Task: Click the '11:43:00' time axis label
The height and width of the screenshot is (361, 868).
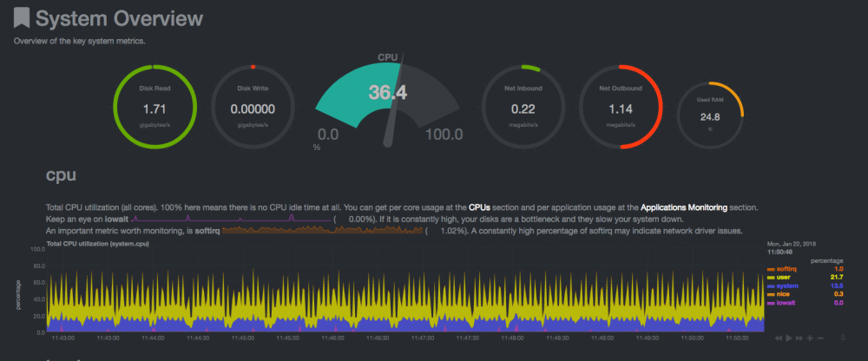Action: tap(62, 338)
